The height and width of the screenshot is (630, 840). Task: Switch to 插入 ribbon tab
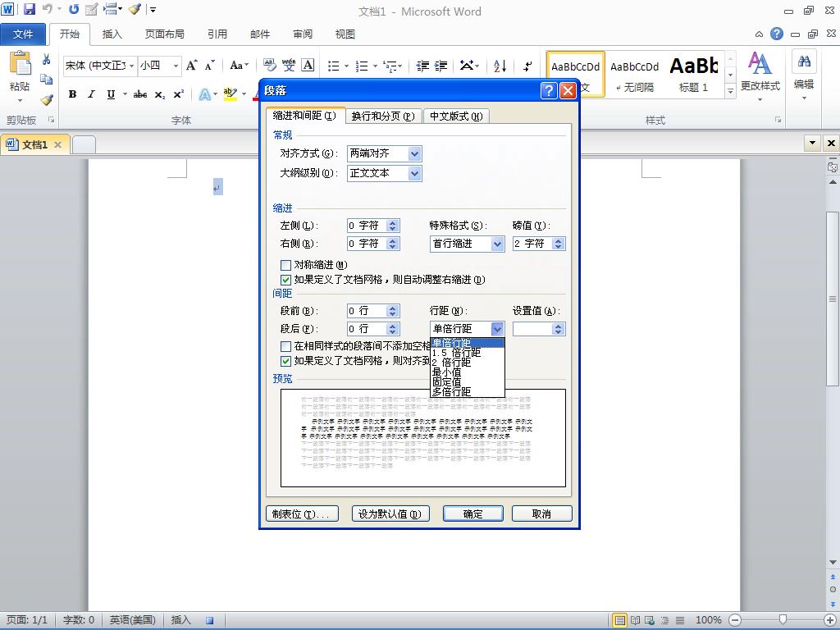[x=112, y=34]
